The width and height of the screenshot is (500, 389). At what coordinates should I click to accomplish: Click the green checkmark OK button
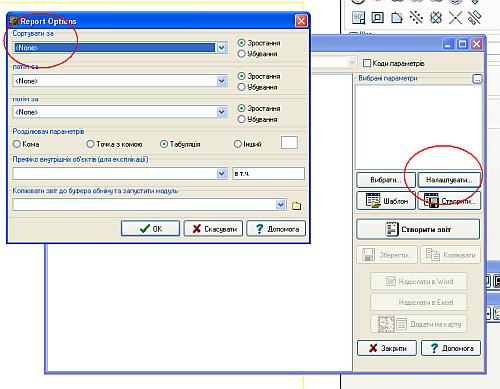tap(150, 229)
